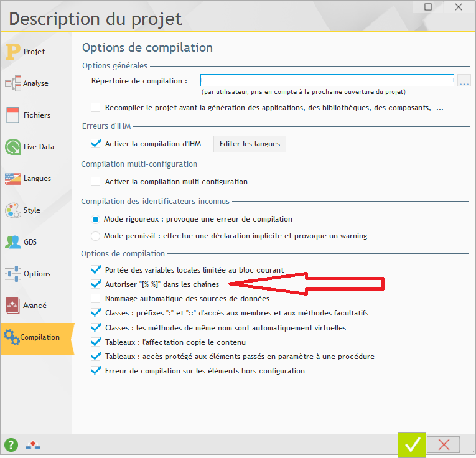This screenshot has height=458, width=476.
Task: Click the Editer les langues button
Action: (x=250, y=144)
